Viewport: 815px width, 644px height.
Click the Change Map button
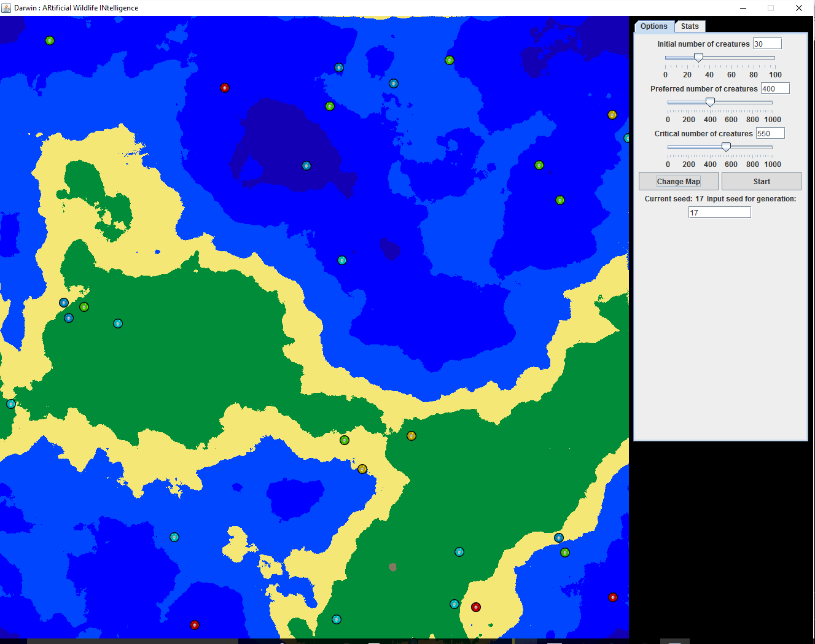pos(679,181)
